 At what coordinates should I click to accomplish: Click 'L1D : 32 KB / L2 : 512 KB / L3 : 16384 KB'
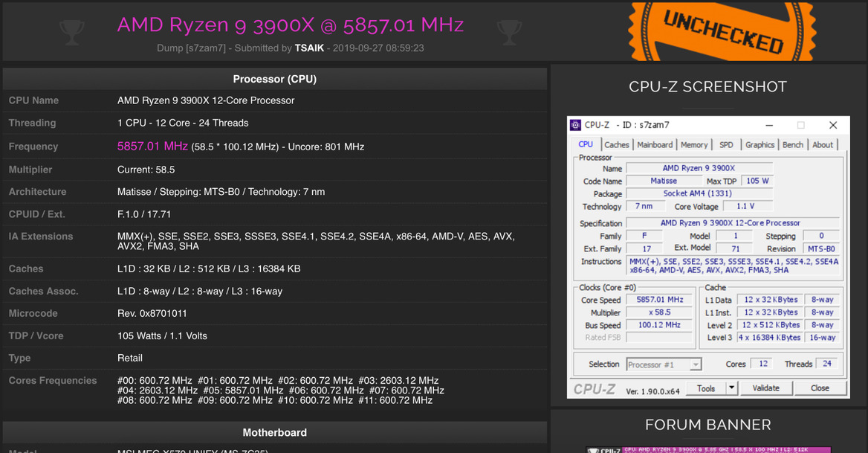pyautogui.click(x=209, y=269)
